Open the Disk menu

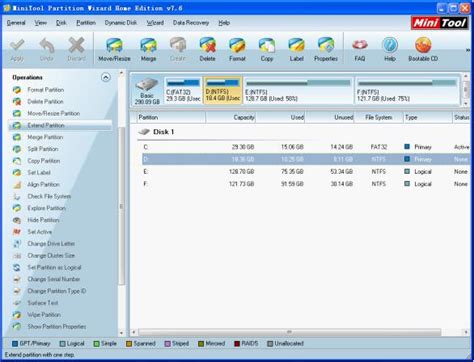pyautogui.click(x=61, y=23)
